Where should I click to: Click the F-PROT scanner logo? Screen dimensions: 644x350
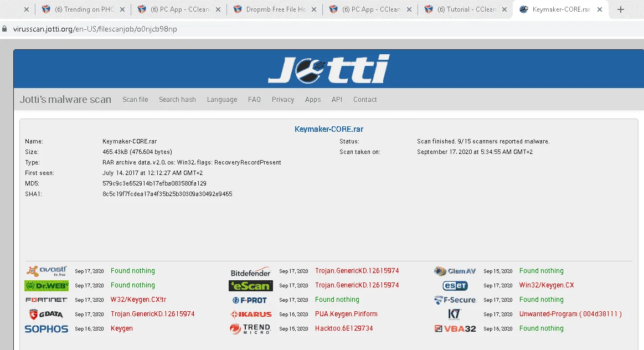(x=250, y=300)
